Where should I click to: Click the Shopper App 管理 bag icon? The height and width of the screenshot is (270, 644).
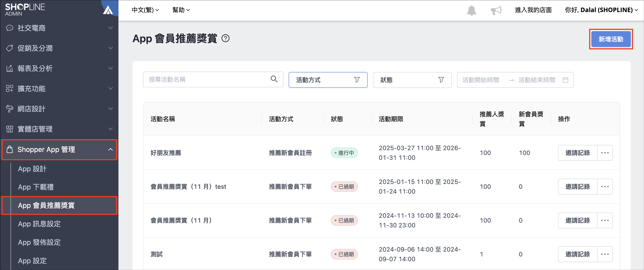click(x=9, y=149)
